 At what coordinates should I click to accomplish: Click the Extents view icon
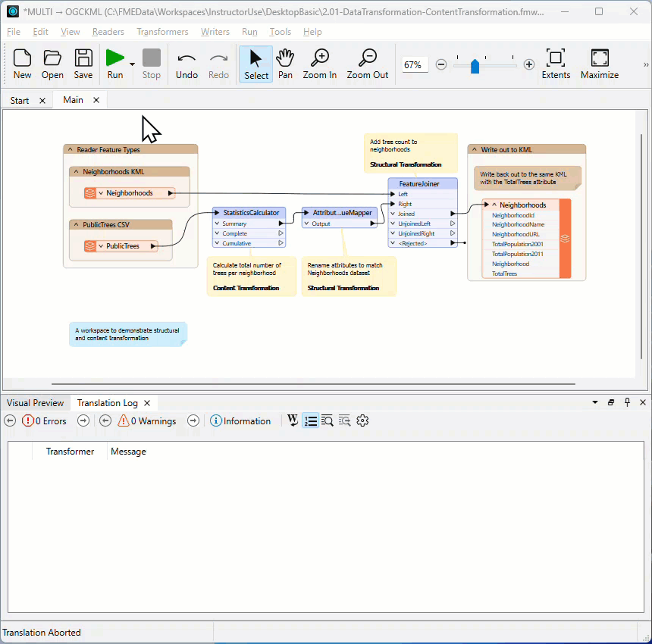(x=556, y=64)
